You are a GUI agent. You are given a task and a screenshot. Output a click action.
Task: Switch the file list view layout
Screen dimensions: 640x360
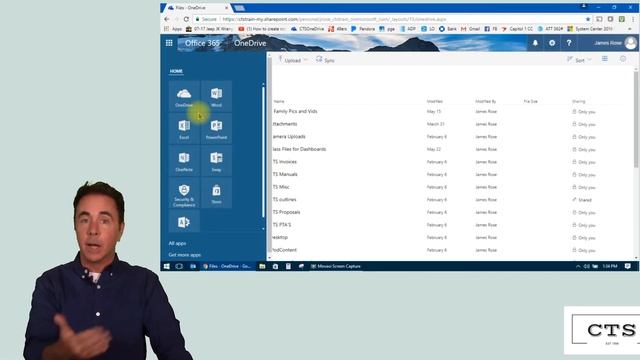(x=605, y=59)
